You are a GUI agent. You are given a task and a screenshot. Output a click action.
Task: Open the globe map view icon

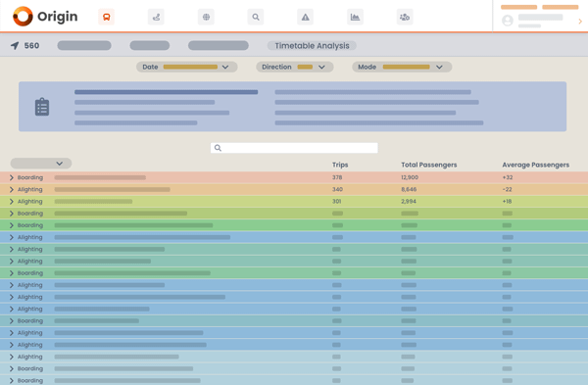tap(206, 17)
